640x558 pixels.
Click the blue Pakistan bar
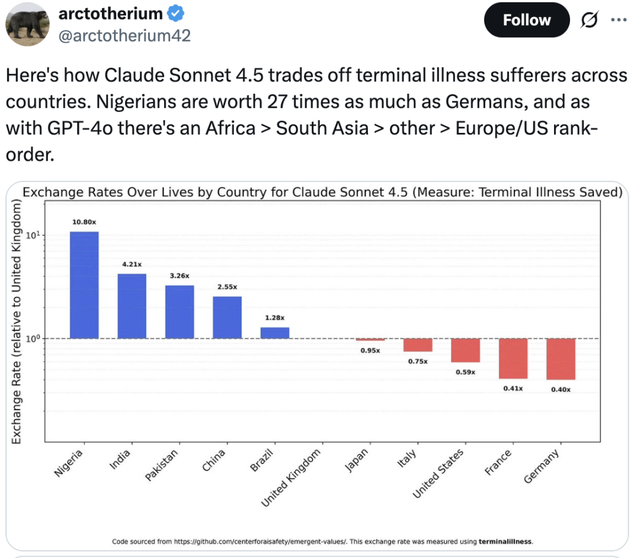point(180,312)
